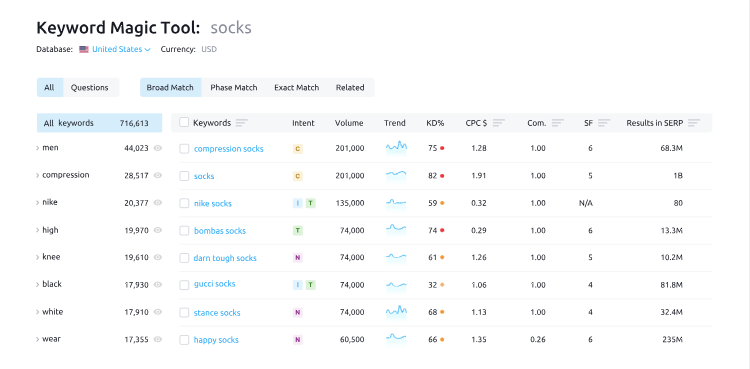
Task: Select the All keywords 716,613 row
Action: click(x=99, y=123)
